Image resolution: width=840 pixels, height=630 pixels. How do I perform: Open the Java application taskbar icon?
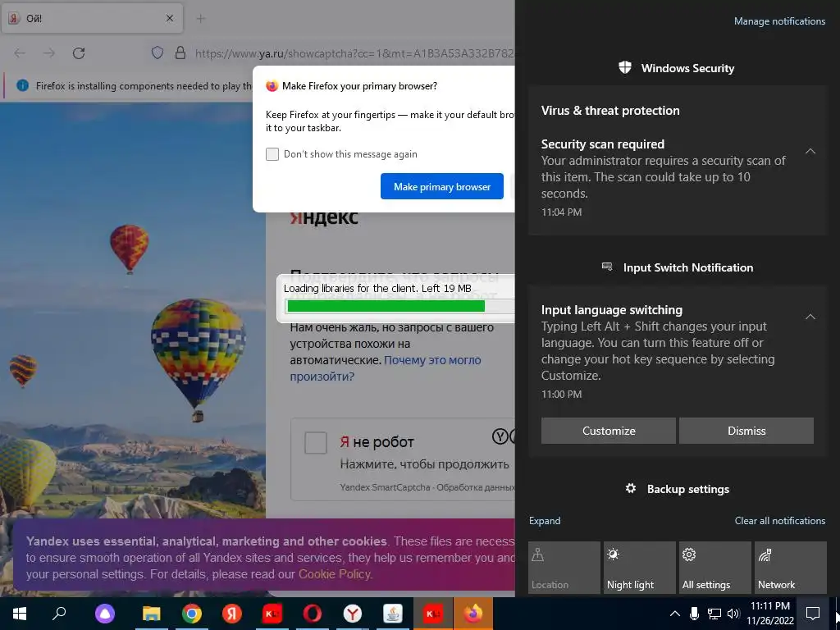click(x=393, y=614)
